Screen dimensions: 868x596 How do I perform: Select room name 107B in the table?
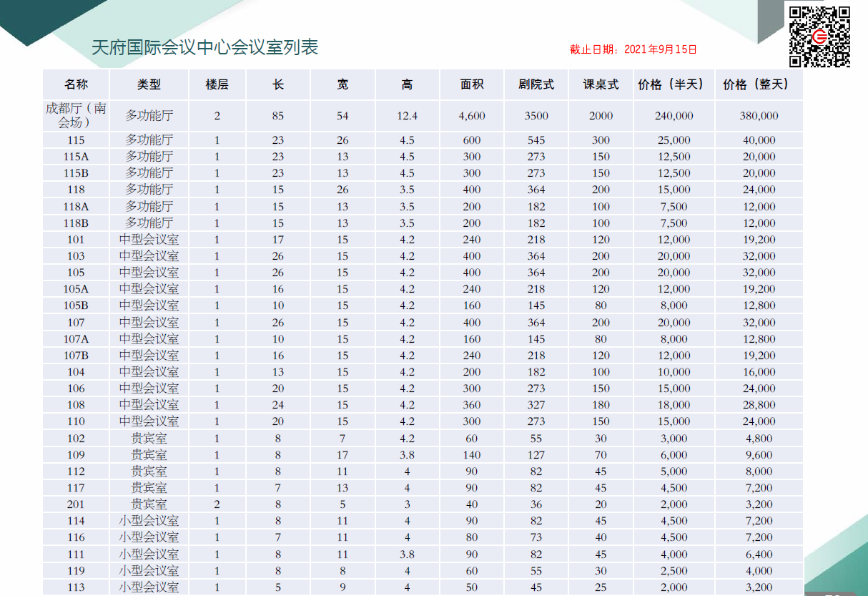(x=76, y=356)
